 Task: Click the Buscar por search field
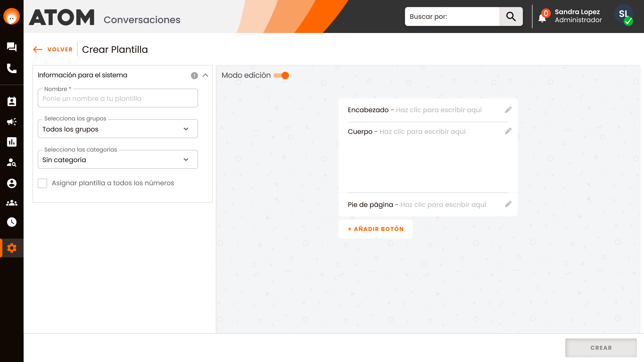click(x=452, y=16)
